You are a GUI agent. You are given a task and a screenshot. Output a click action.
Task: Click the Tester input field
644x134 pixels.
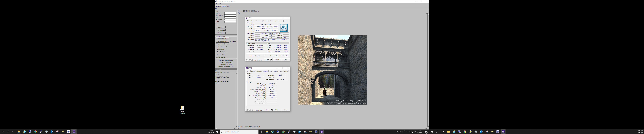point(230,22)
